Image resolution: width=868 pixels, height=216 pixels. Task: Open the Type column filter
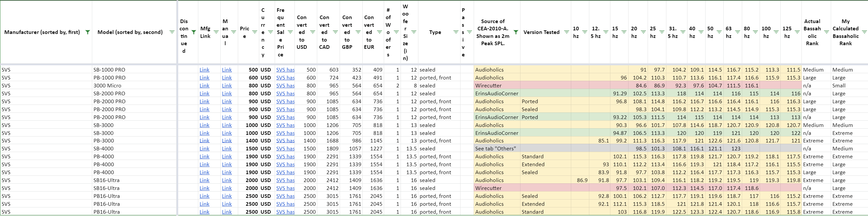click(x=456, y=32)
